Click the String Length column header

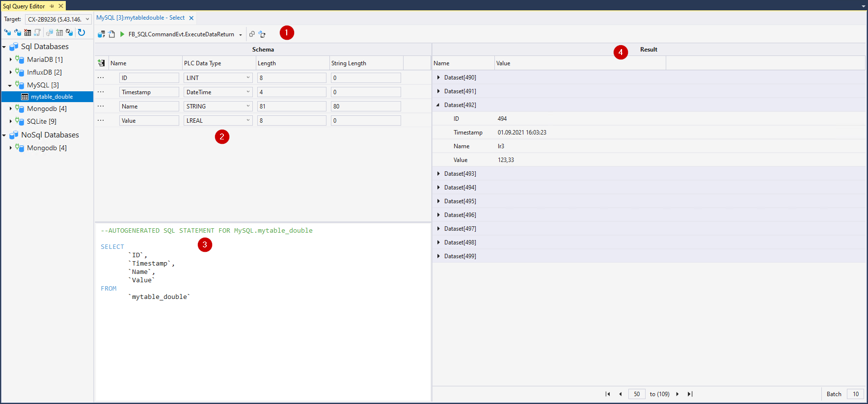point(366,63)
